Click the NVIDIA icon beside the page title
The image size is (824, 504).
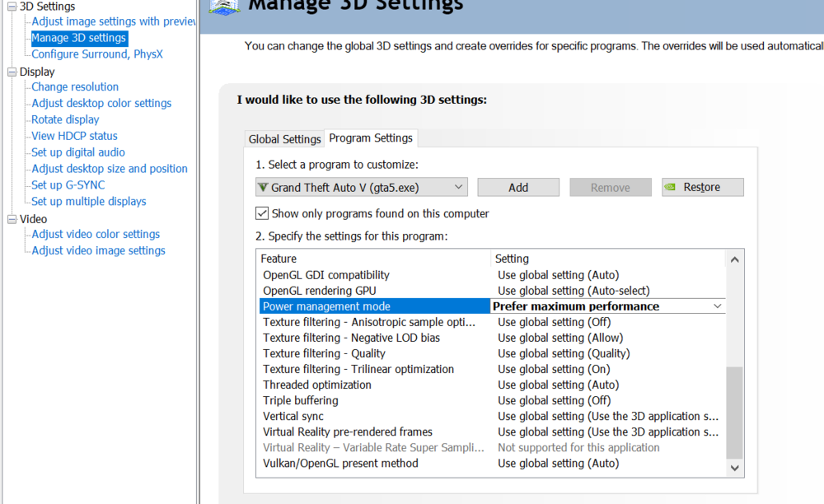(x=224, y=7)
